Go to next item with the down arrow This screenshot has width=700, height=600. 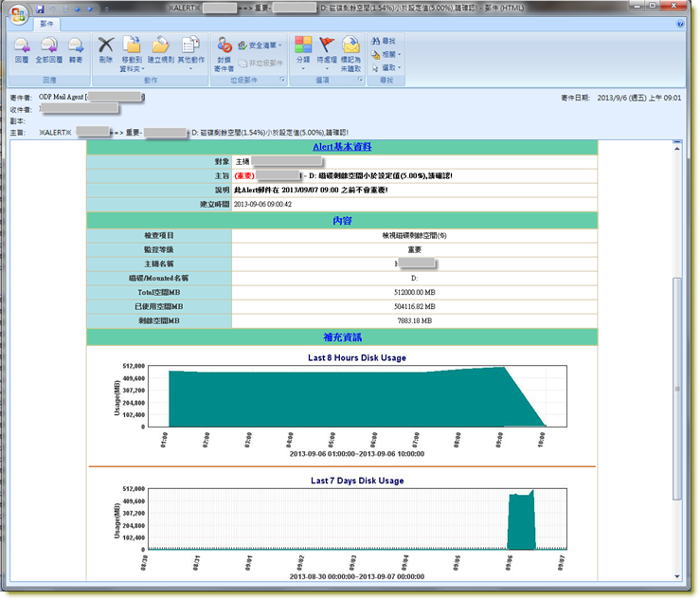point(90,9)
